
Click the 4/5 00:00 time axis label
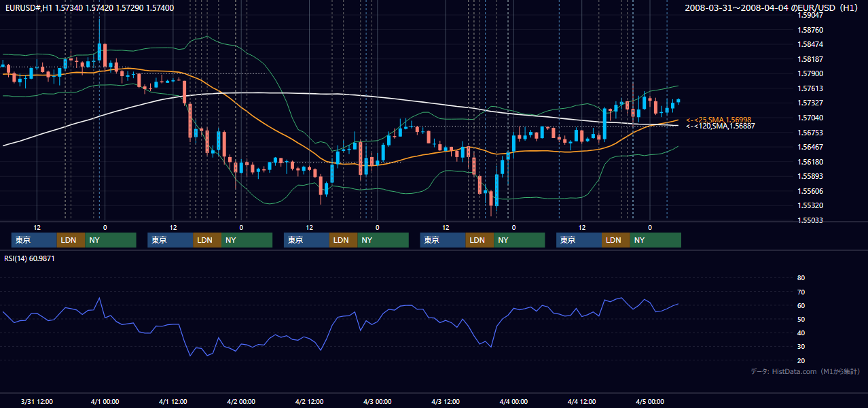point(649,402)
